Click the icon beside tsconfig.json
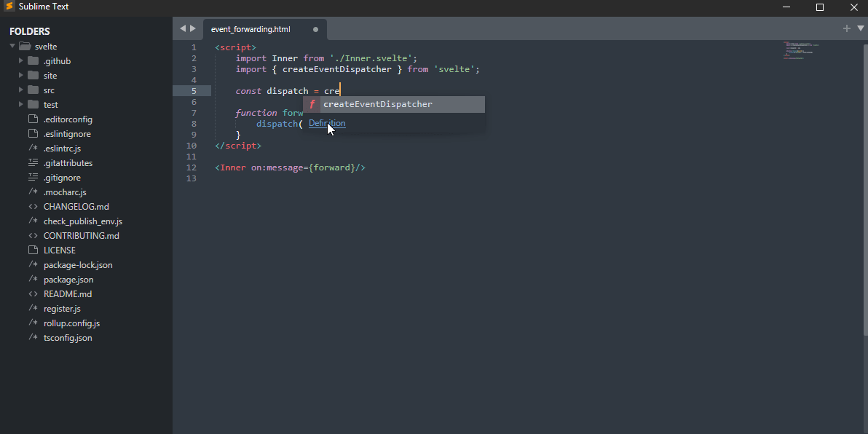Image resolution: width=868 pixels, height=434 pixels. [33, 338]
